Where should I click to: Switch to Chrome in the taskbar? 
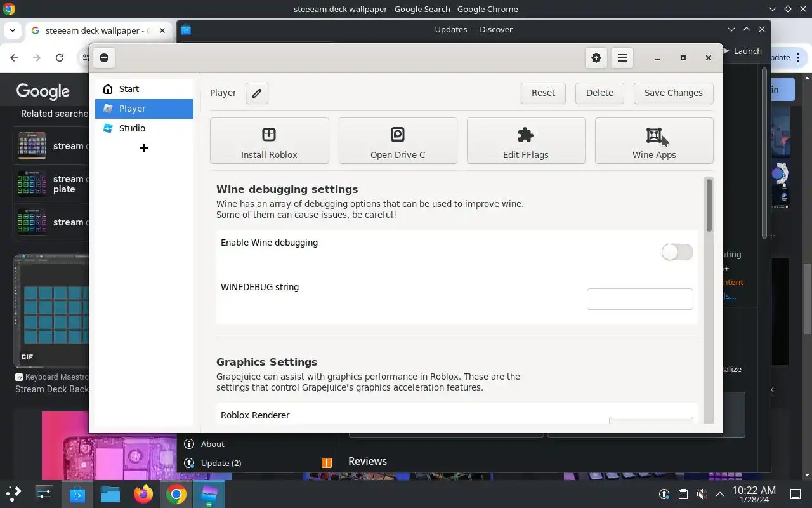coord(176,493)
